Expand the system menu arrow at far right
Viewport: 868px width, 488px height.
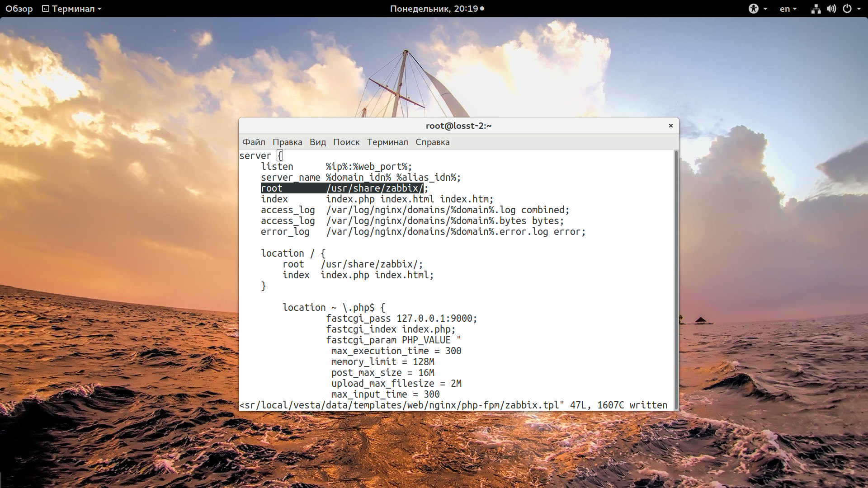[859, 9]
